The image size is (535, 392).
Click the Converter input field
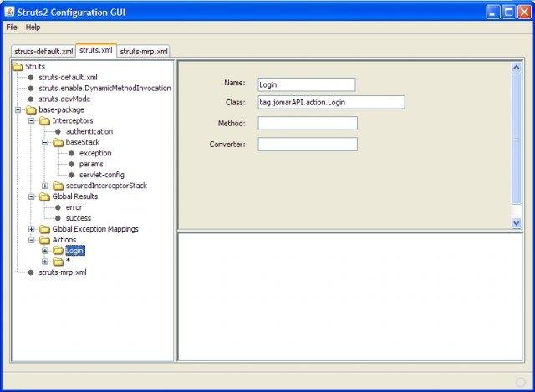point(308,145)
